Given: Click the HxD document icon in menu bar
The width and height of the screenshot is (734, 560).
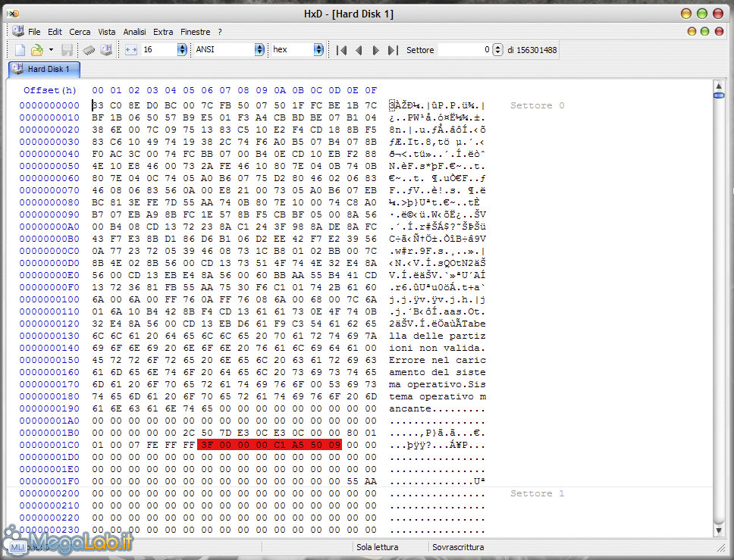Looking at the screenshot, I should [18, 31].
